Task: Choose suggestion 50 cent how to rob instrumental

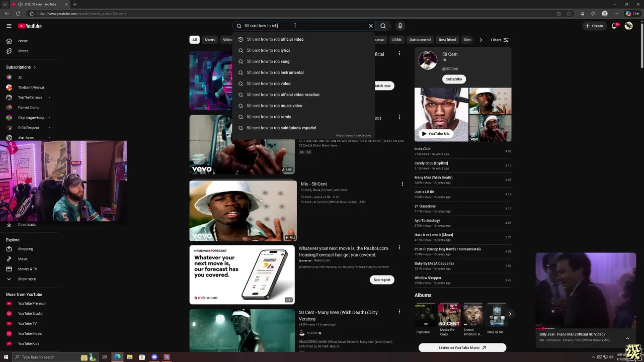Action: [304, 72]
